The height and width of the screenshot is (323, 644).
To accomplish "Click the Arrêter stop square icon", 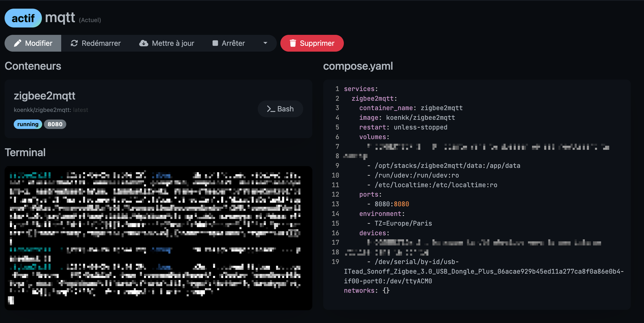I will [215, 43].
